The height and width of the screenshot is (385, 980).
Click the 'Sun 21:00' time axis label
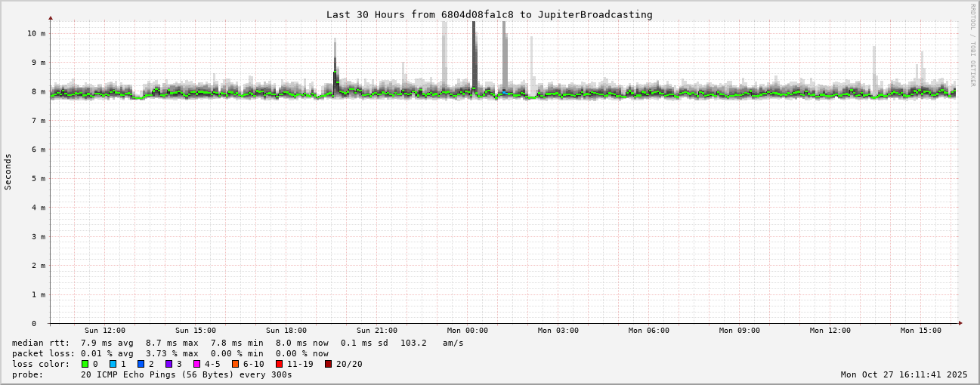point(377,331)
